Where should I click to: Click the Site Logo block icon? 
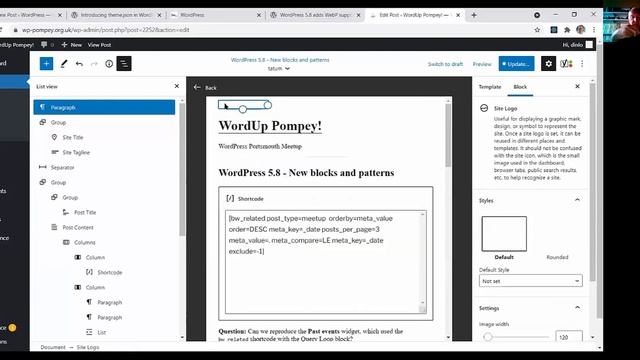[x=484, y=108]
